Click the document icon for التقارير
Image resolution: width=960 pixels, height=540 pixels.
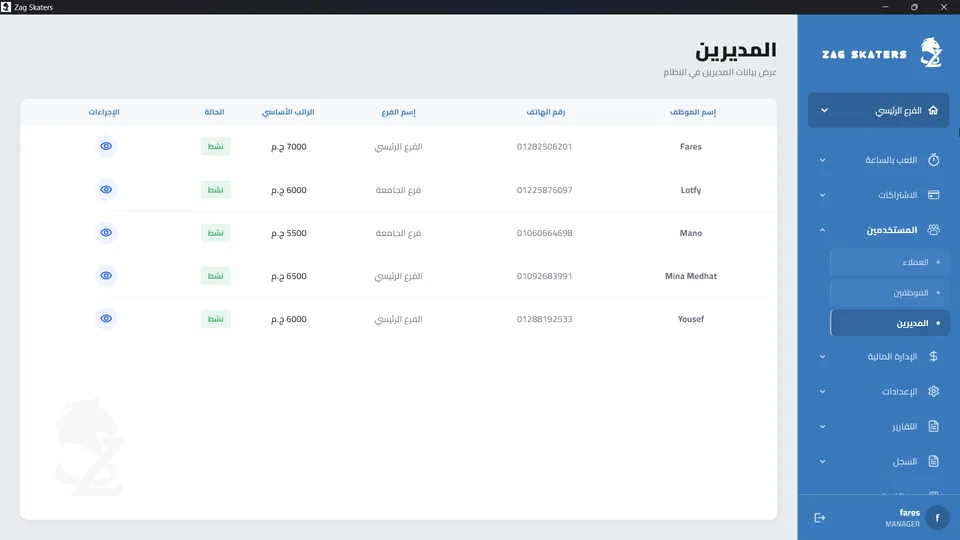933,426
